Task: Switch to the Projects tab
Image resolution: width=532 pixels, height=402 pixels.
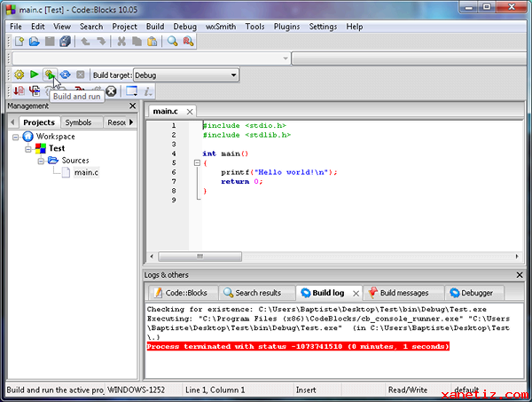Action: [x=39, y=122]
